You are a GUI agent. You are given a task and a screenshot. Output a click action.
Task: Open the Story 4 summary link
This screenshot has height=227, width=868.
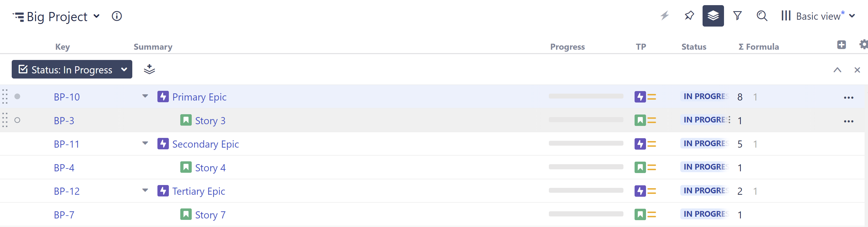pyautogui.click(x=210, y=168)
